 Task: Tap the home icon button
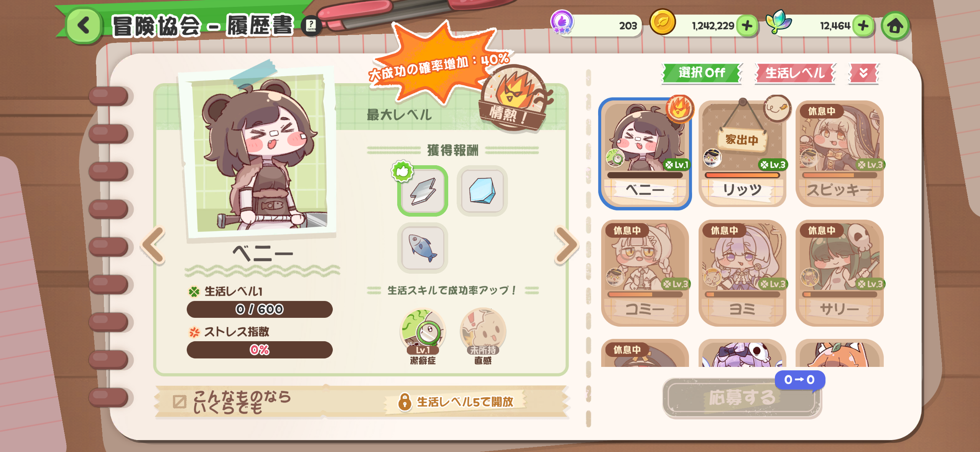click(x=895, y=26)
